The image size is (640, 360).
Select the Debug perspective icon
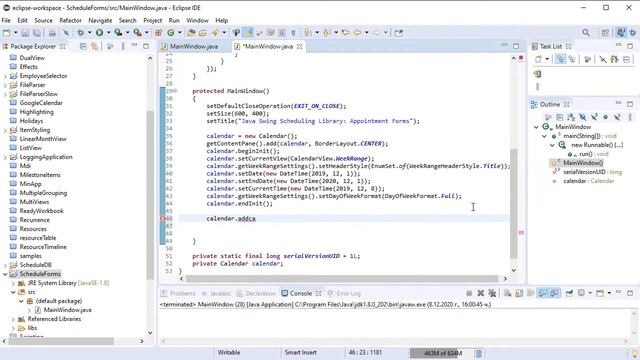[x=633, y=33]
